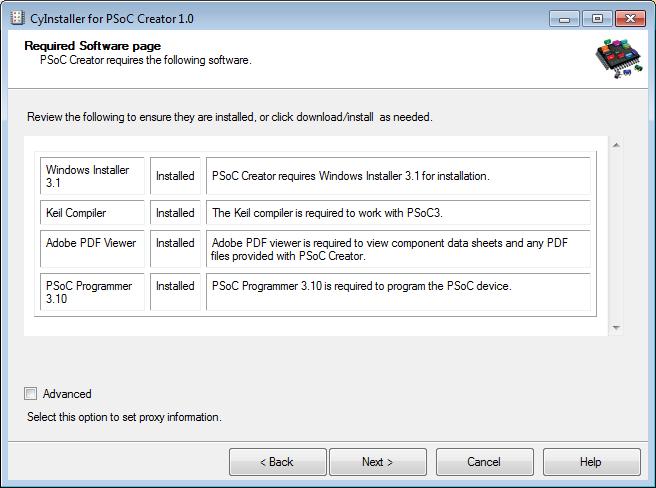Click Installed status for PSoC Programmer
The height and width of the screenshot is (488, 656).
coord(175,292)
